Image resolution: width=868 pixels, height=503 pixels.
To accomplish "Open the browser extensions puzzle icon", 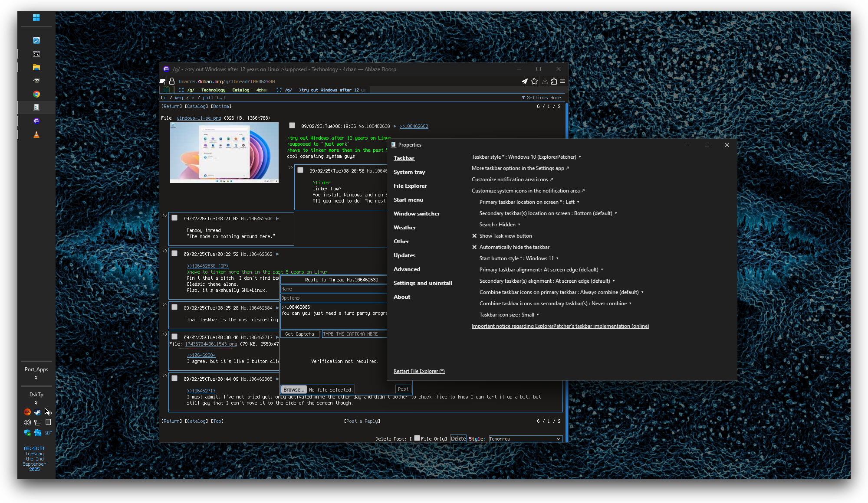I will click(x=554, y=81).
